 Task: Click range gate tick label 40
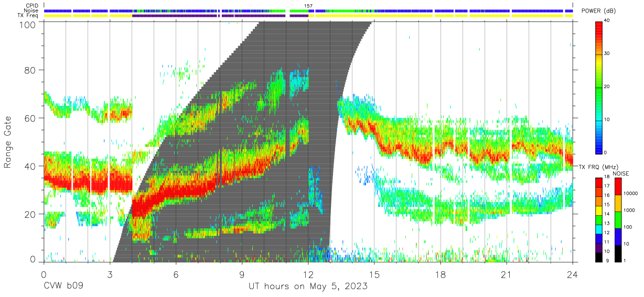pos(31,166)
